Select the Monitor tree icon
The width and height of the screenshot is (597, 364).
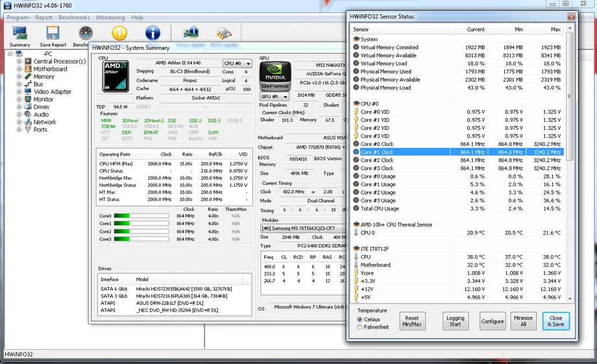[28, 99]
